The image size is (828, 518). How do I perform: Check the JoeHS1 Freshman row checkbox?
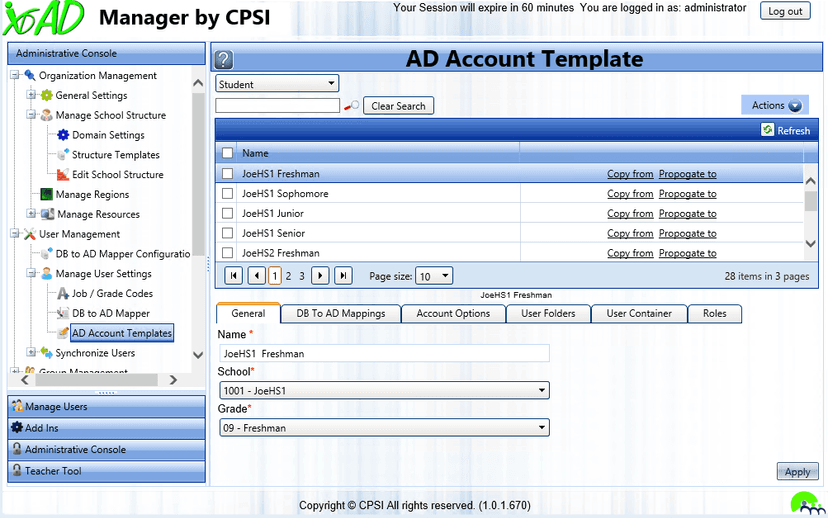click(228, 174)
